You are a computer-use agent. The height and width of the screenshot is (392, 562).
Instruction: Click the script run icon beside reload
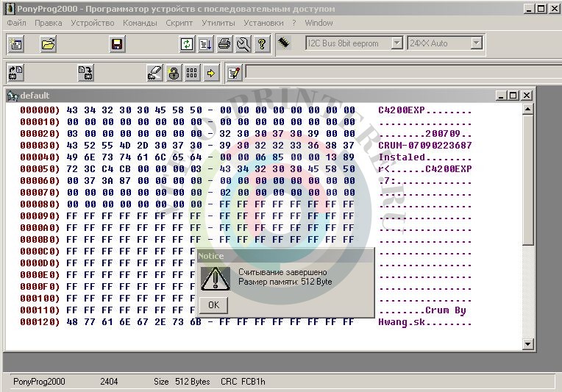(x=206, y=44)
